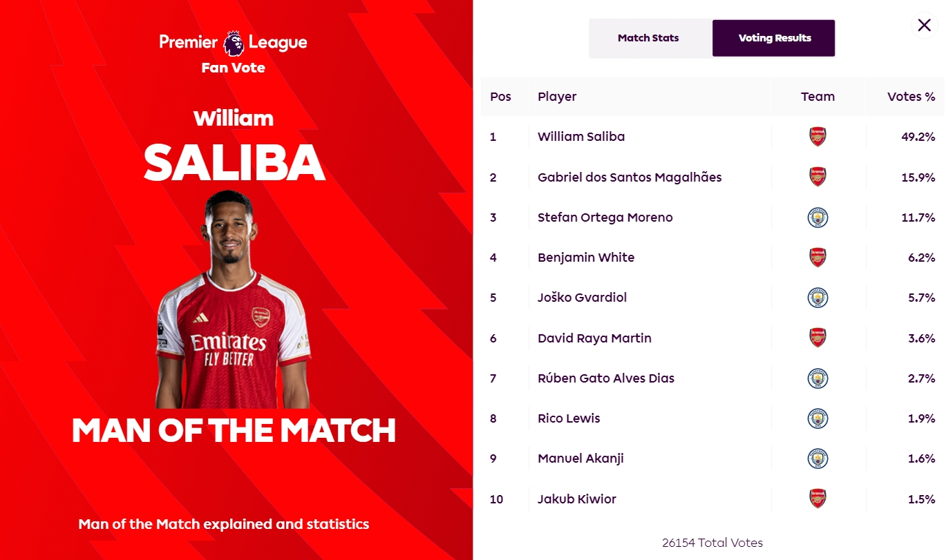Select the Voting Results tab

coord(774,38)
